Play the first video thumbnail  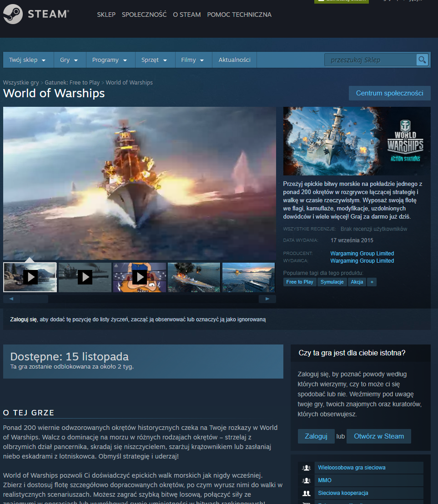(30, 277)
